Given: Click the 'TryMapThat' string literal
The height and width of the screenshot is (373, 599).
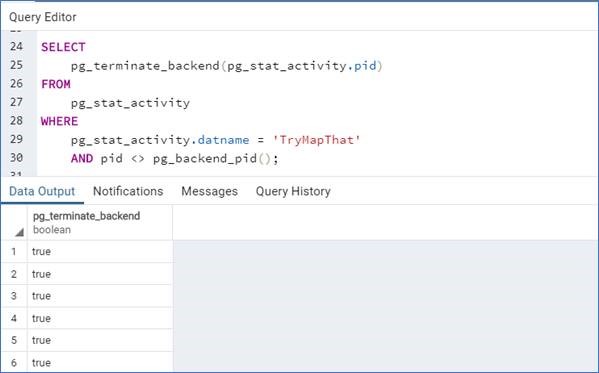Looking at the screenshot, I should point(317,140).
